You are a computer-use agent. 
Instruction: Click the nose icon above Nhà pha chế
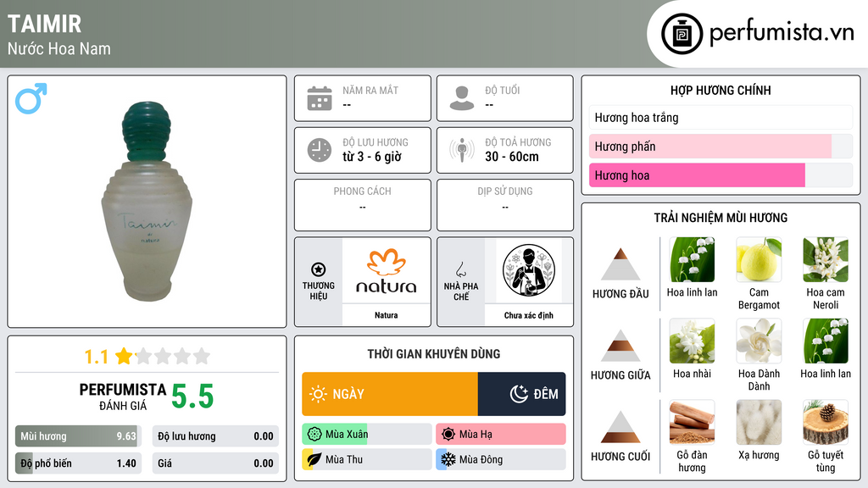click(460, 269)
